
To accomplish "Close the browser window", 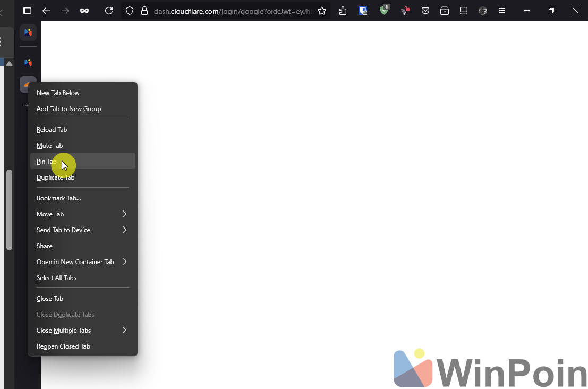I will point(576,11).
